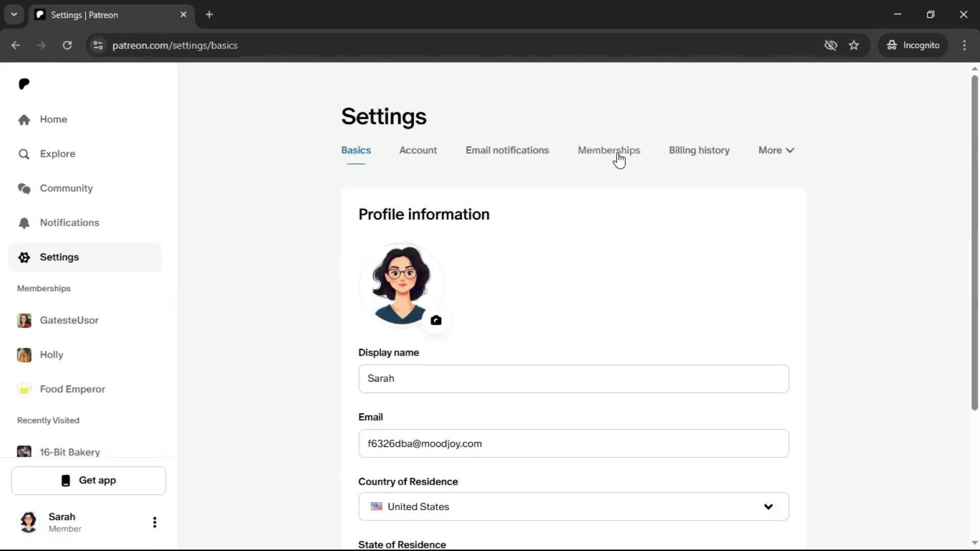
Task: Click the Settings gear icon in sidebar
Action: 24,257
